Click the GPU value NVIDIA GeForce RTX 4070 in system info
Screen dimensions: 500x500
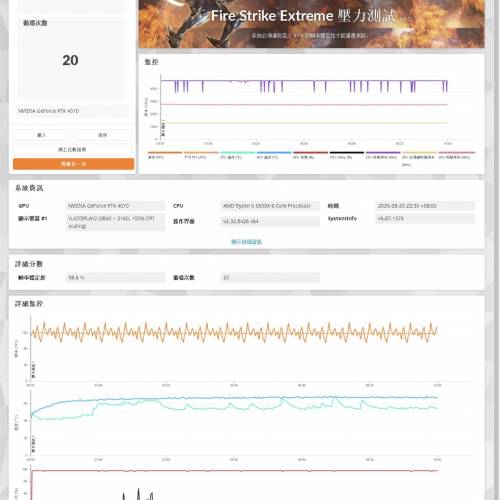click(x=115, y=206)
